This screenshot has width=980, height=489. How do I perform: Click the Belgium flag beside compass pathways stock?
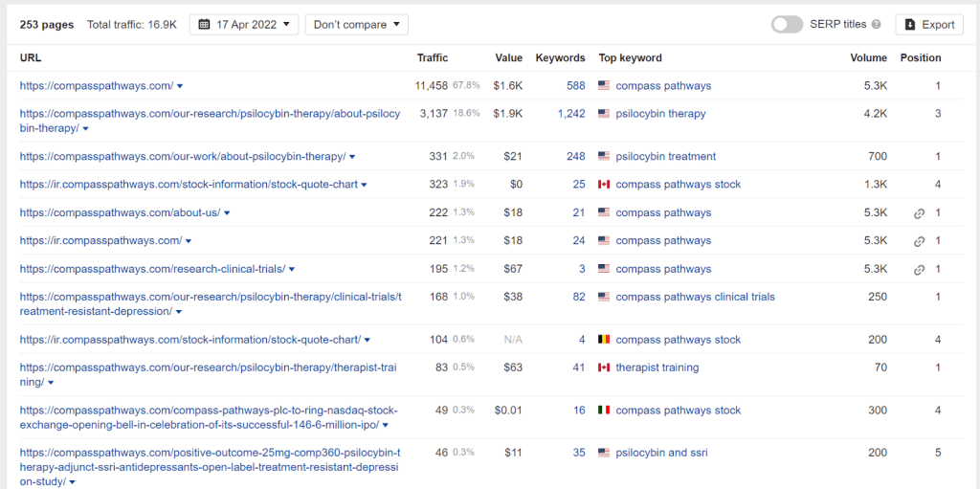pos(604,340)
